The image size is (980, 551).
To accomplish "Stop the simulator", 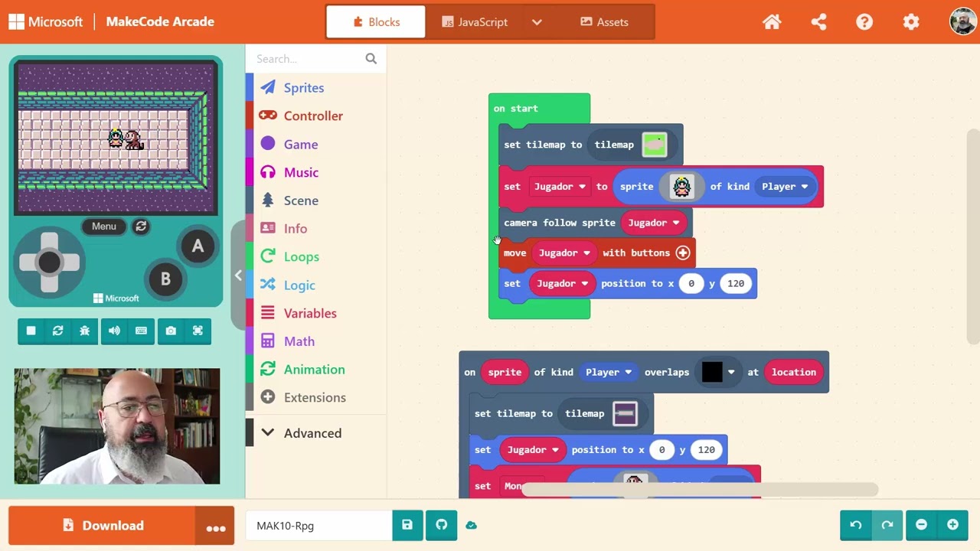I will click(31, 331).
